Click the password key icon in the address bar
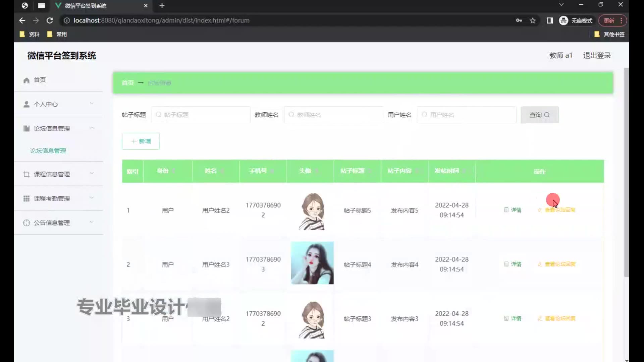The image size is (644, 362). (519, 20)
